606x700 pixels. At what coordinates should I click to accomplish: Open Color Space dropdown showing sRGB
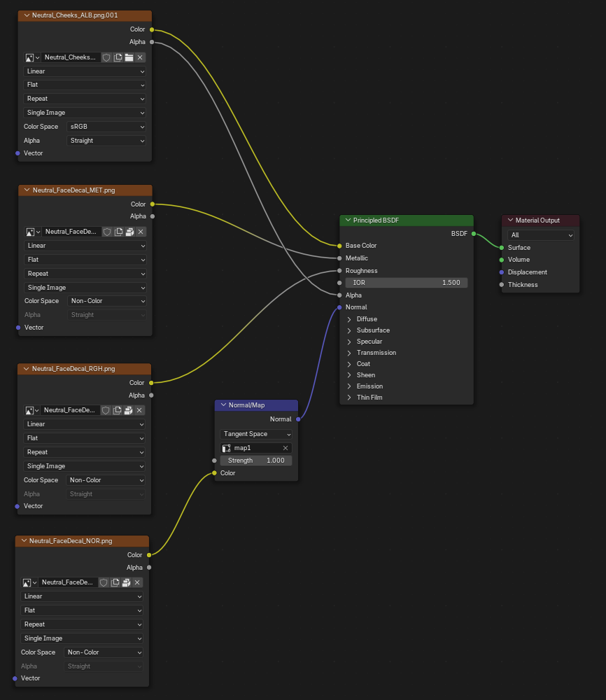[x=107, y=127]
